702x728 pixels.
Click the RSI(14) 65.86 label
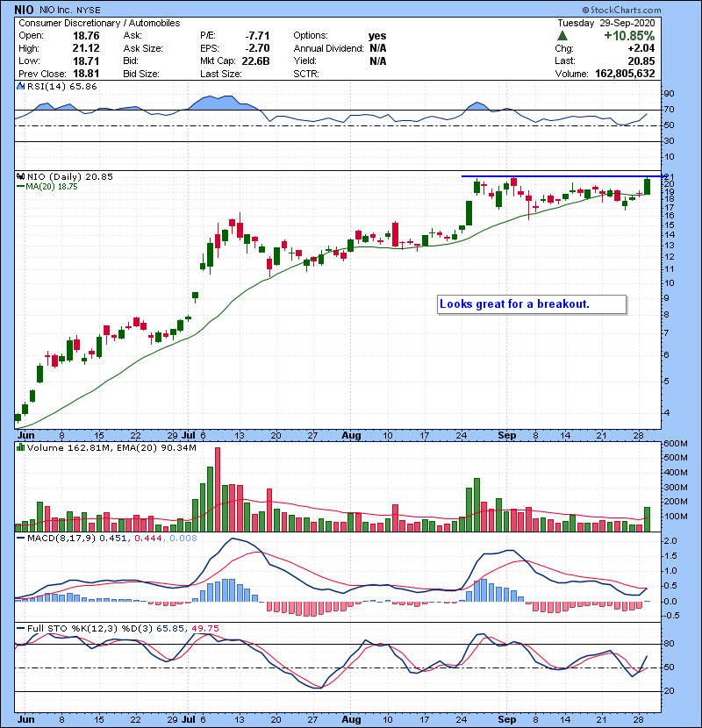click(61, 86)
